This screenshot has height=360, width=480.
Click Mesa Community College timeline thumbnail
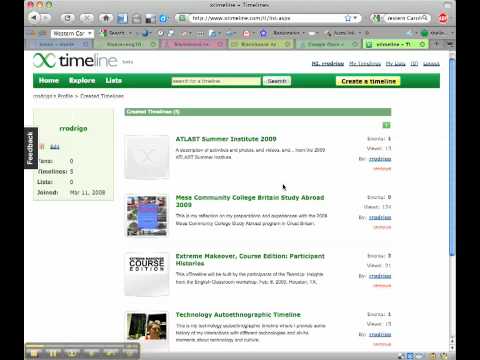coord(147,216)
